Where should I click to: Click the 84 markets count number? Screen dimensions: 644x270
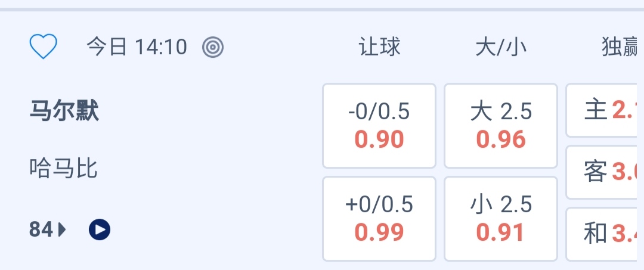(42, 229)
